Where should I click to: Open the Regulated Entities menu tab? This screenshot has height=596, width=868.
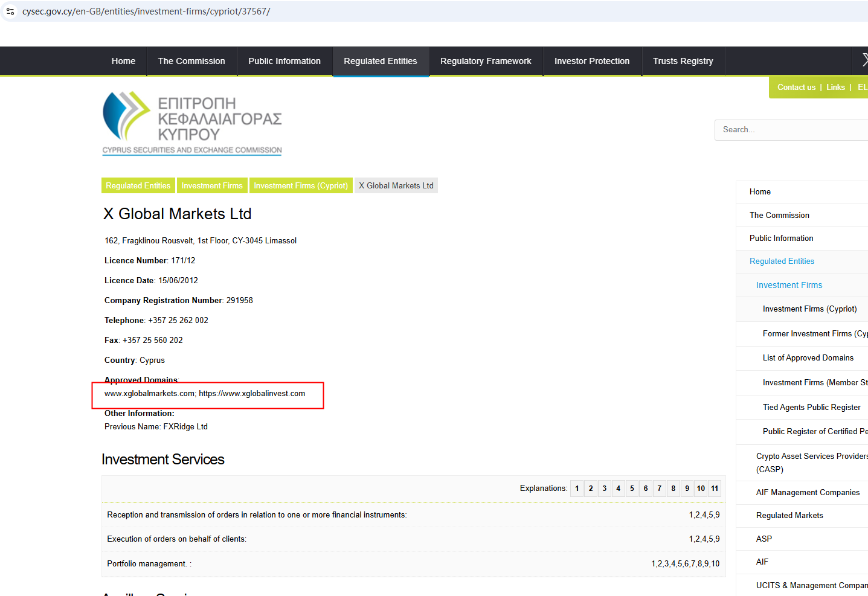point(380,61)
